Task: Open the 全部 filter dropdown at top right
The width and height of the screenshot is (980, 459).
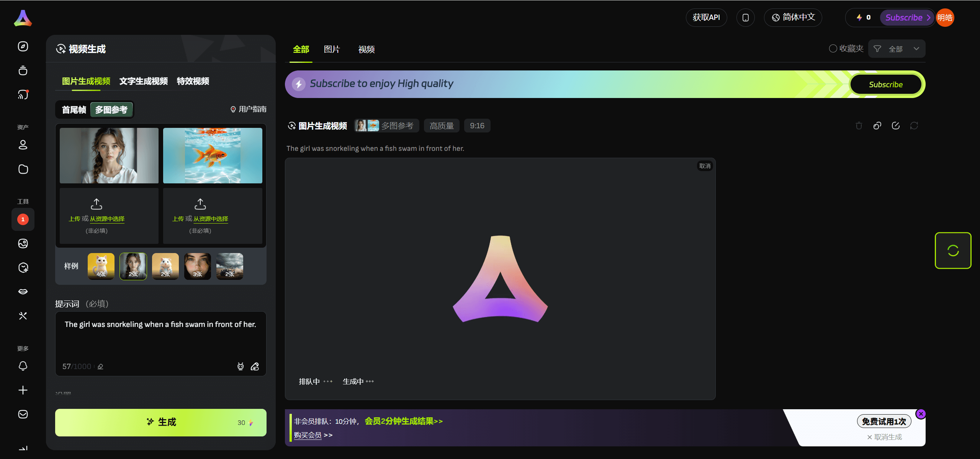Action: coord(897,49)
